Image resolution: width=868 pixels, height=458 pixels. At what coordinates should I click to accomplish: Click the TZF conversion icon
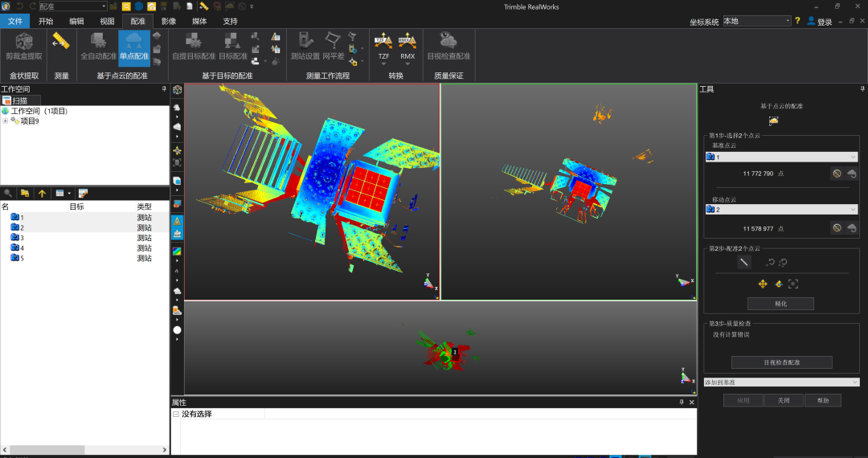pos(383,42)
